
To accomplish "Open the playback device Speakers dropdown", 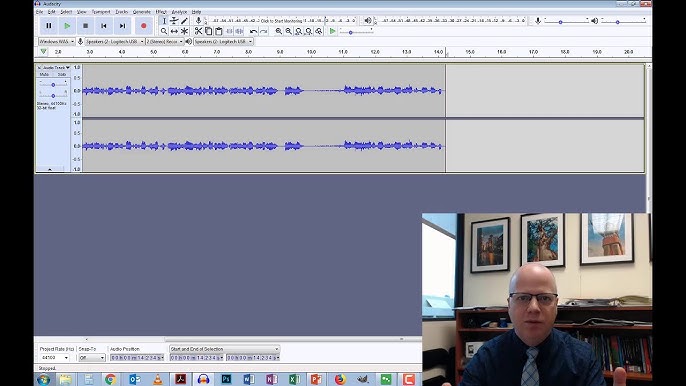I will point(223,42).
